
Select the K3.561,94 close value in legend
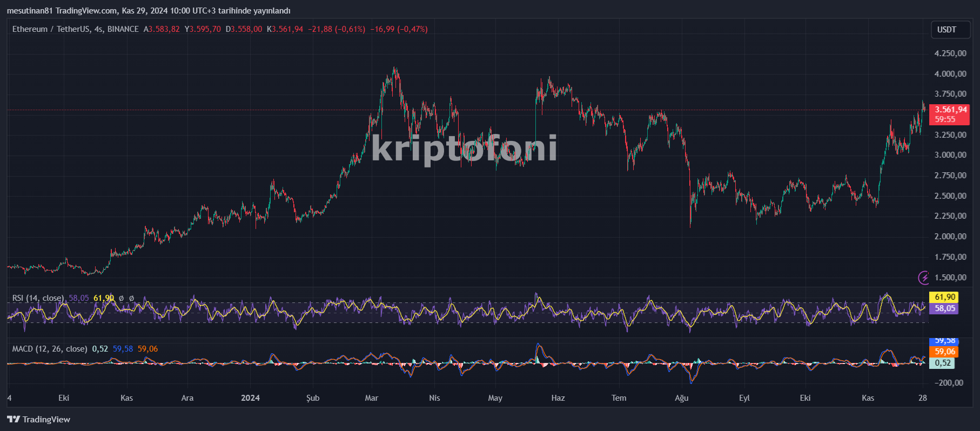(x=285, y=29)
